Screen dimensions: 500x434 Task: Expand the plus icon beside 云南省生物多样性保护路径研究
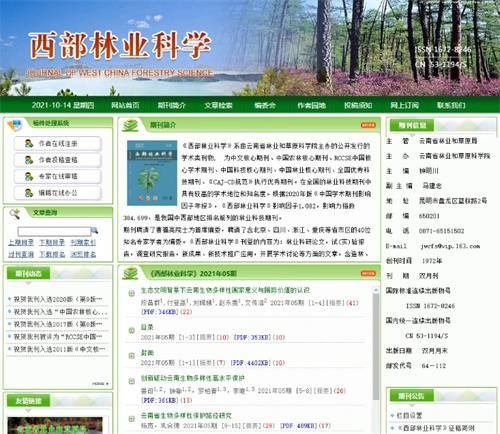pyautogui.click(x=132, y=419)
